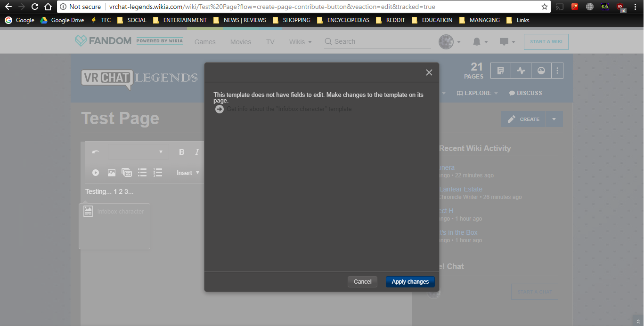
Task: Toggle bulleted list formatting
Action: click(142, 173)
